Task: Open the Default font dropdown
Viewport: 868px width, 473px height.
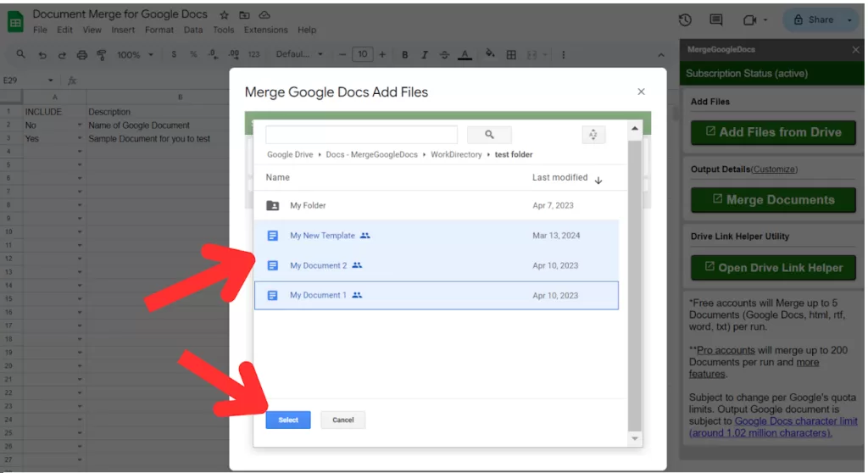Action: pyautogui.click(x=298, y=55)
